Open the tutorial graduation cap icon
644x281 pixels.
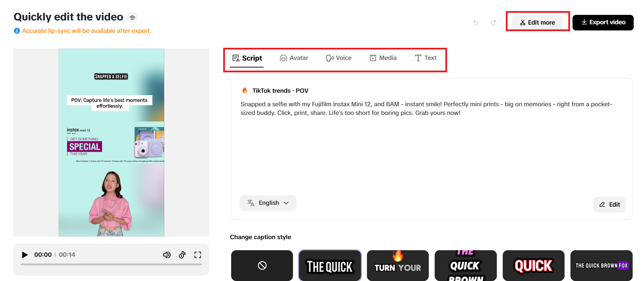[132, 17]
